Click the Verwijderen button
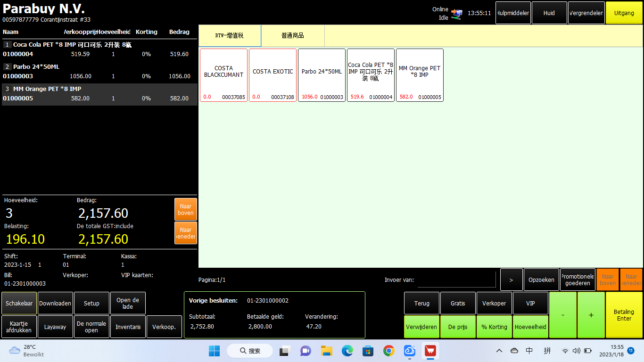644x362 pixels. tap(421, 327)
